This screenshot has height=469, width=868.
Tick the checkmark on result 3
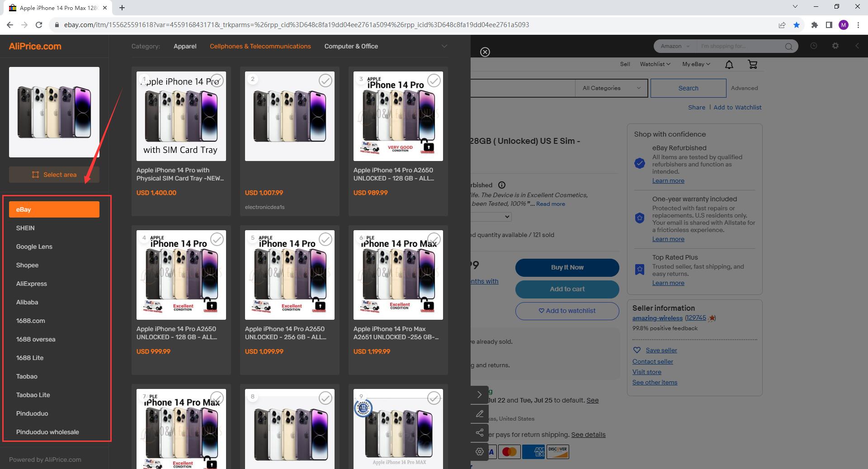[434, 81]
